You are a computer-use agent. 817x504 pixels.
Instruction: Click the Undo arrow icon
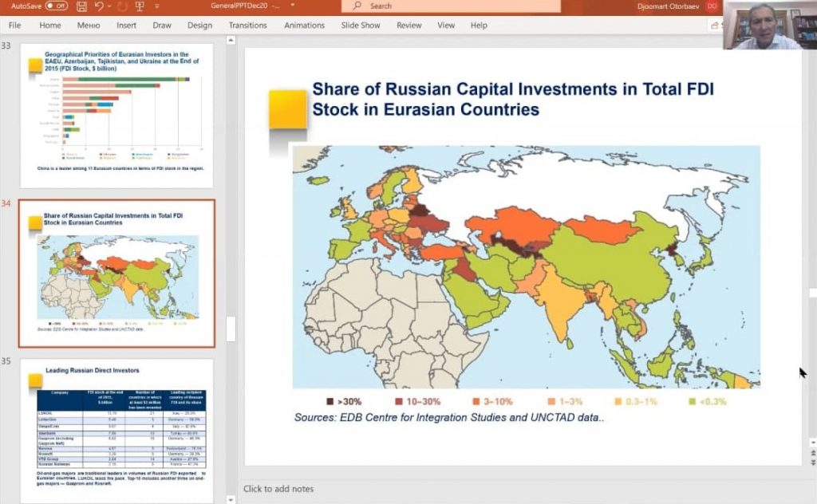(x=99, y=6)
